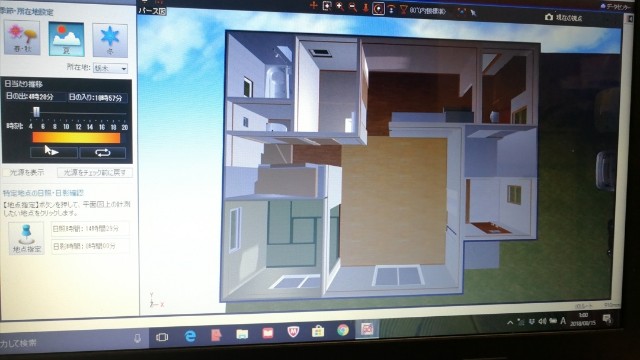Open the Action Center notifications icon

607,318
